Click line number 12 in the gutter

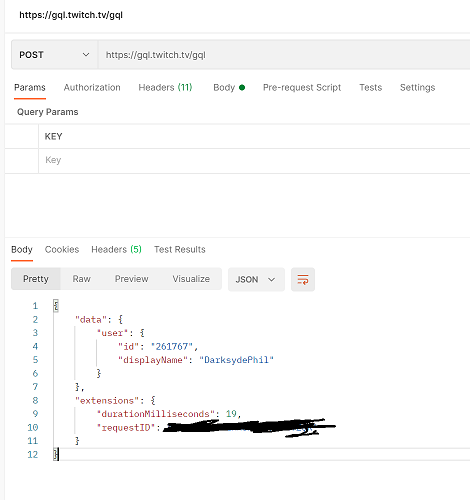pyautogui.click(x=33, y=454)
